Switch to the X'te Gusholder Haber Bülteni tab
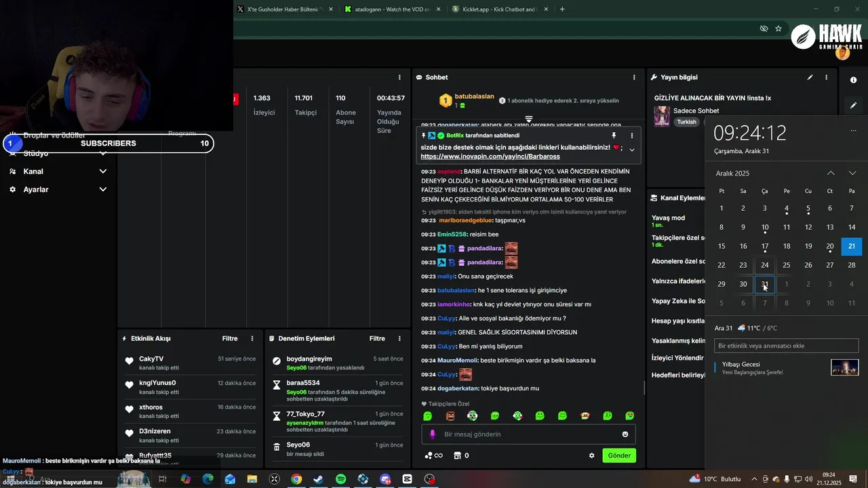This screenshot has height=488, width=868. (x=283, y=9)
